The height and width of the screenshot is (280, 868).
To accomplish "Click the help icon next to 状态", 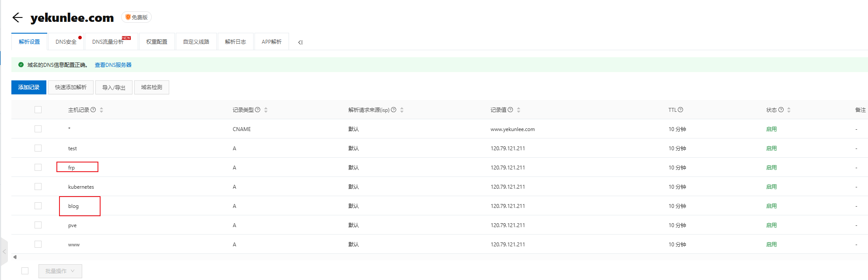I will 781,110.
